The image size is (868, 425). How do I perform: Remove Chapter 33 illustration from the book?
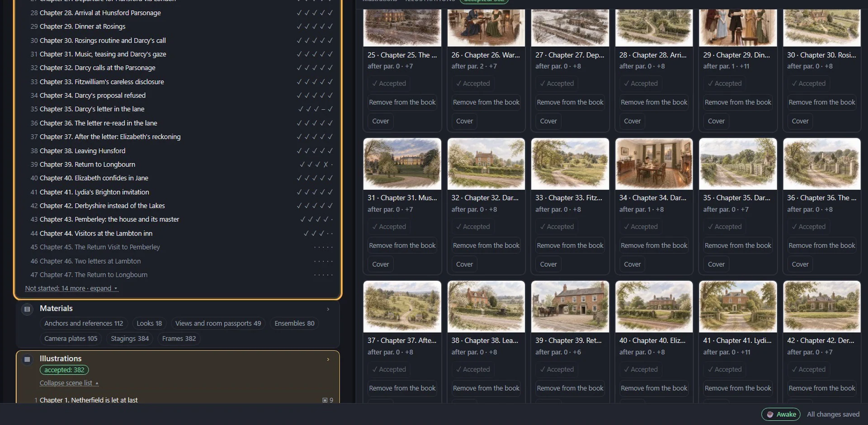click(570, 246)
